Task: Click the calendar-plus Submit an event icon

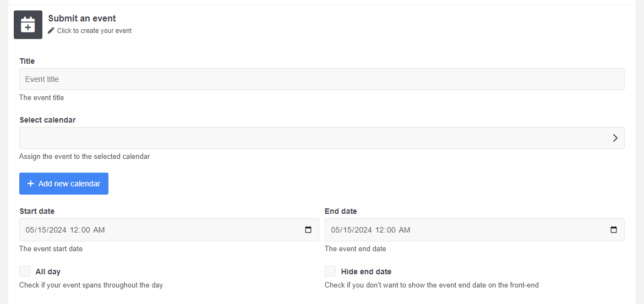Action: 28,25
